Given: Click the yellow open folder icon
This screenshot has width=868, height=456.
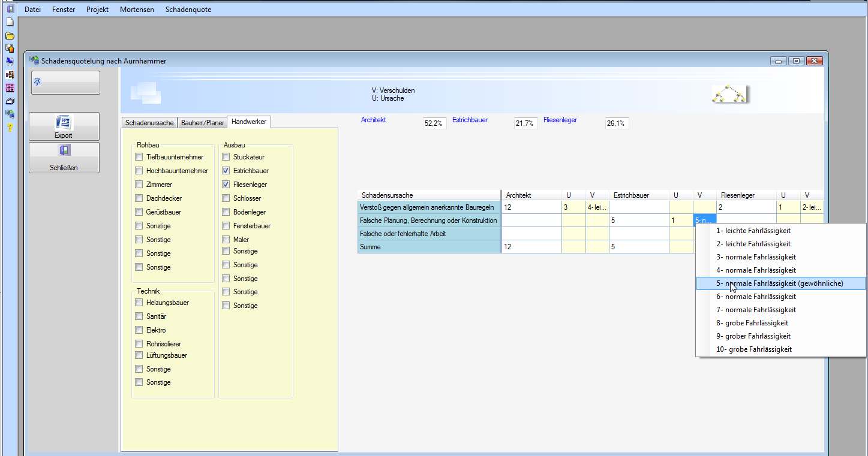Looking at the screenshot, I should tap(10, 35).
